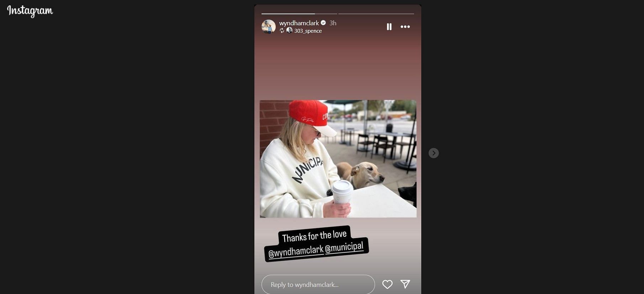The image size is (644, 294).
Task: Click the @municipal mention sticker
Action: 344,247
